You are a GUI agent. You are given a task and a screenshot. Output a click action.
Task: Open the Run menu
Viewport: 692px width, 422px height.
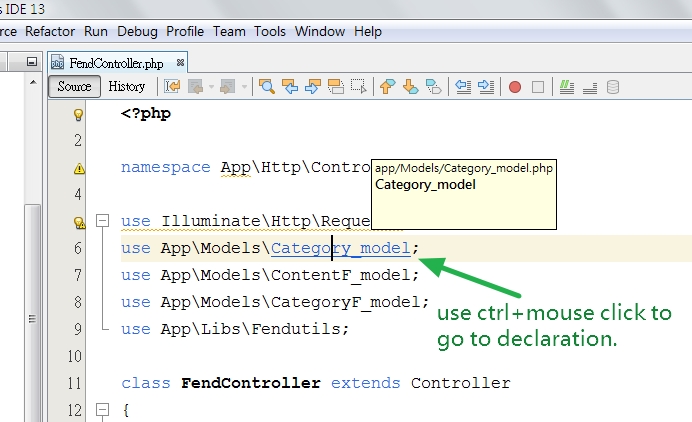click(96, 31)
